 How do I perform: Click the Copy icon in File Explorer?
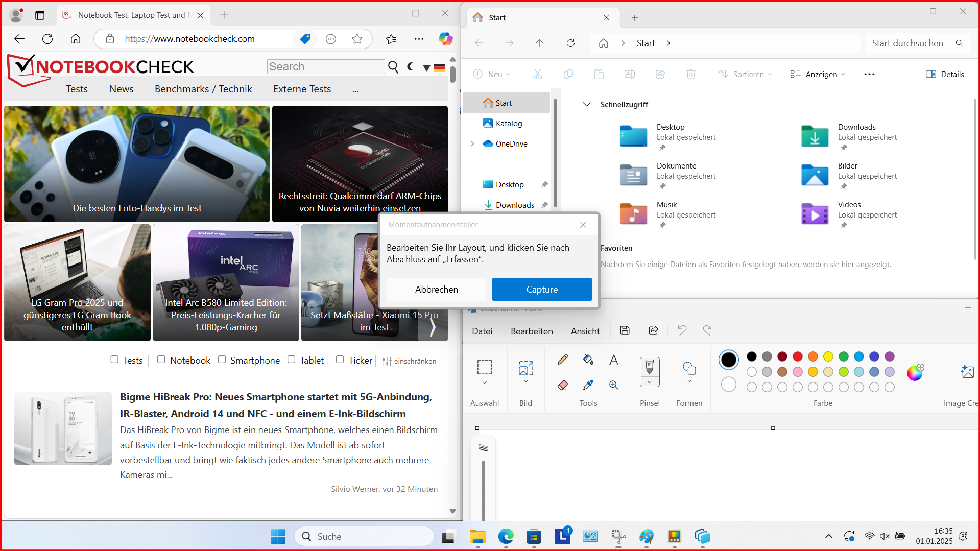click(x=568, y=74)
